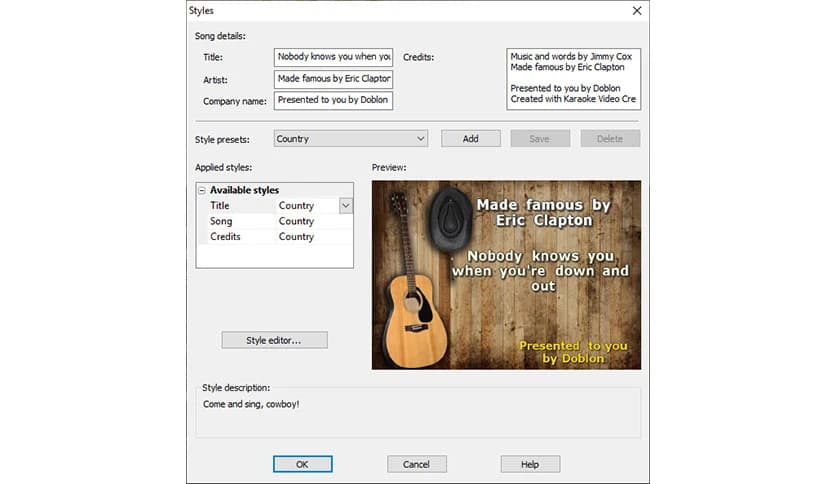Confirm the dialog with OK
The height and width of the screenshot is (484, 836).
302,464
